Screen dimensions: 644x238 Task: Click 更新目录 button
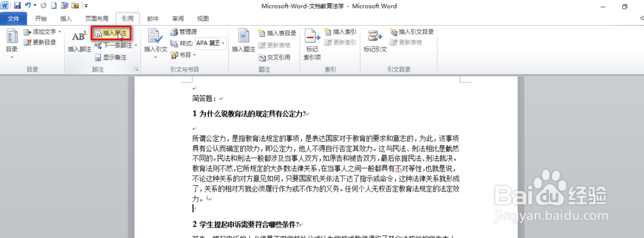(x=40, y=42)
